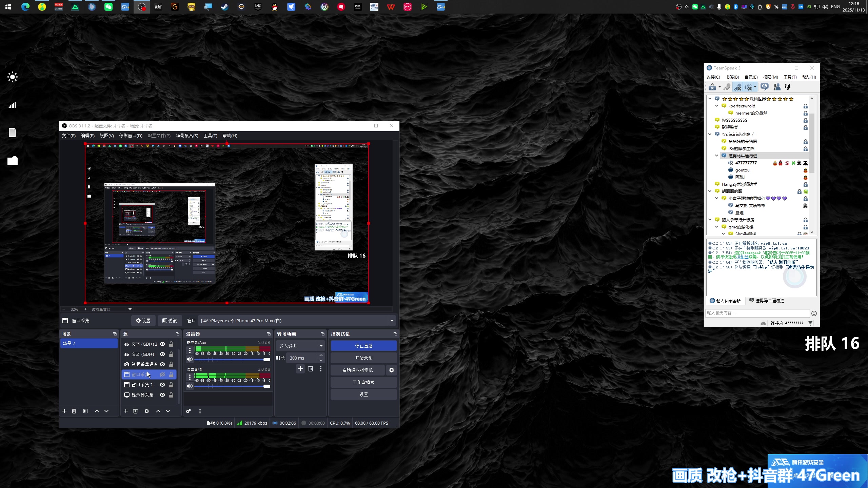Viewport: 868px width, 488px height.
Task: Delete the selected scene with trash icon
Action: point(74,411)
